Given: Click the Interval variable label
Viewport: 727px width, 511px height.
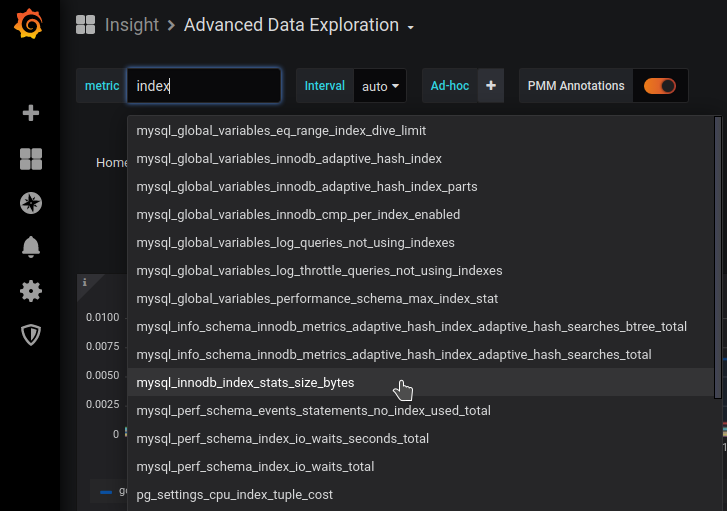Looking at the screenshot, I should (325, 86).
